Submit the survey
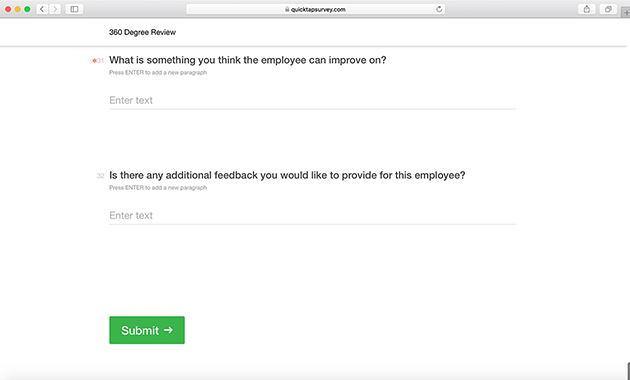 coord(147,330)
